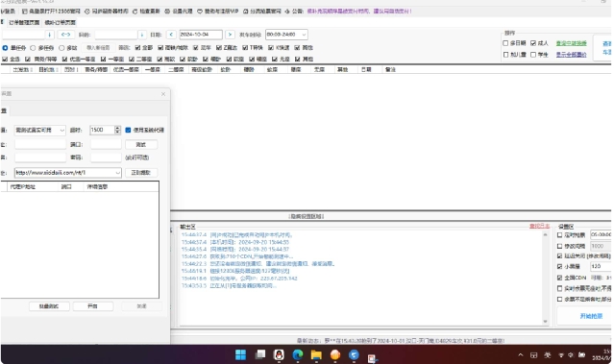This screenshot has height=364, width=614.
Task: Open File Explorer from the taskbar
Action: tap(316, 354)
